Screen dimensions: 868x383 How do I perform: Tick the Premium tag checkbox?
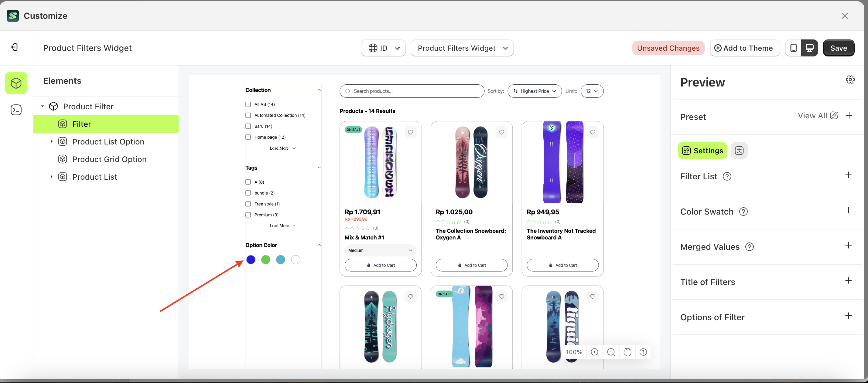(248, 215)
